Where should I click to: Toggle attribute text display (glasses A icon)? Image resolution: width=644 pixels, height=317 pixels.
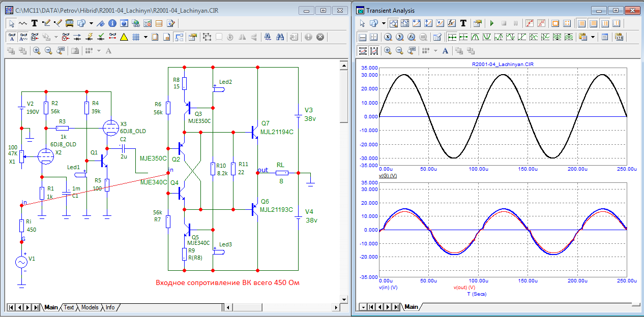point(11,37)
